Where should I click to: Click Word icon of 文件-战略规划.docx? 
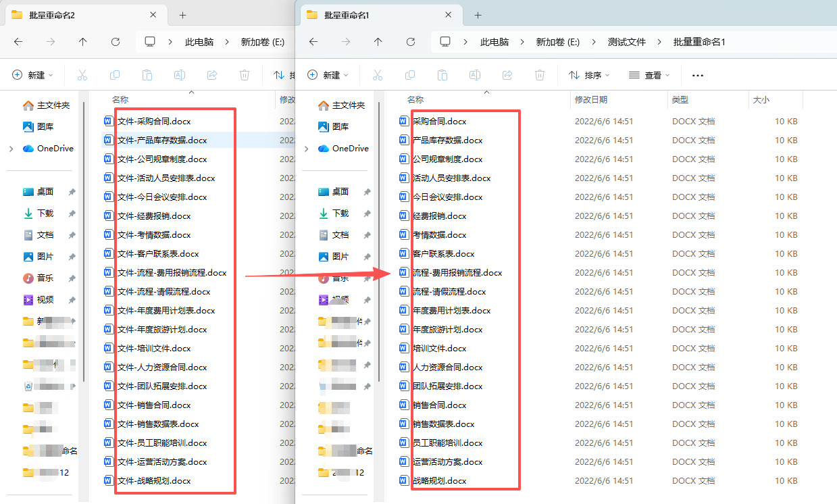(x=109, y=481)
